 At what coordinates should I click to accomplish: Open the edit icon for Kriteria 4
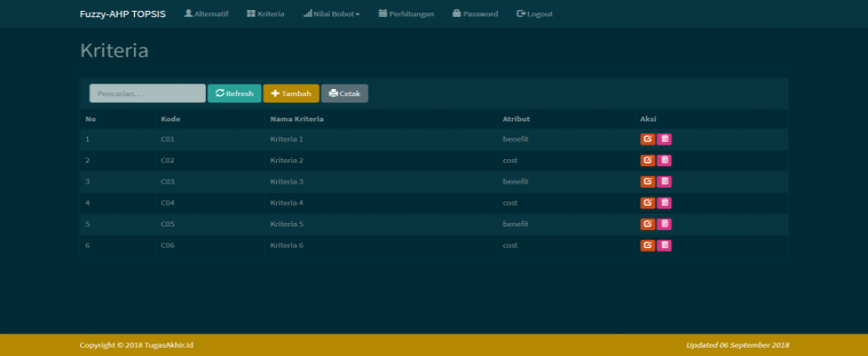[647, 202]
